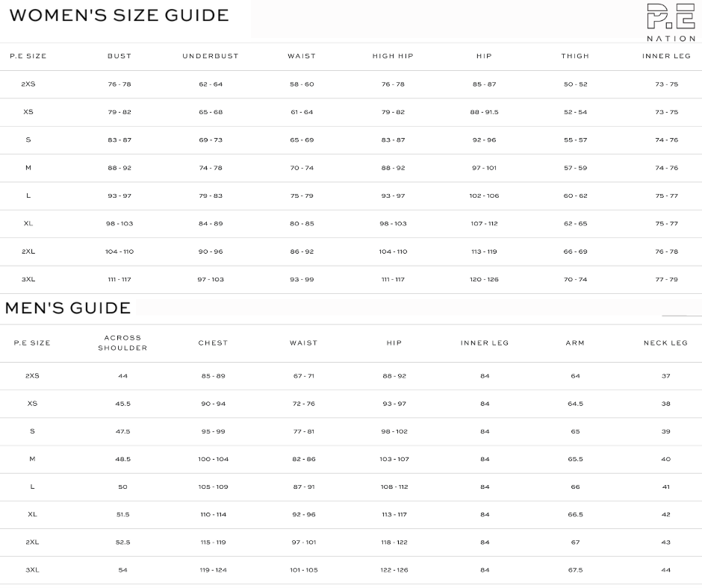Screen dimensions: 702x588
Task: Select the women's Underbust column header
Action: [211, 57]
